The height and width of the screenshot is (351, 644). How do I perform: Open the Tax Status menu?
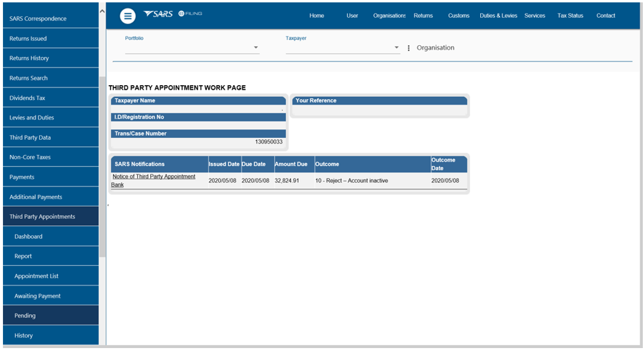pyautogui.click(x=570, y=16)
